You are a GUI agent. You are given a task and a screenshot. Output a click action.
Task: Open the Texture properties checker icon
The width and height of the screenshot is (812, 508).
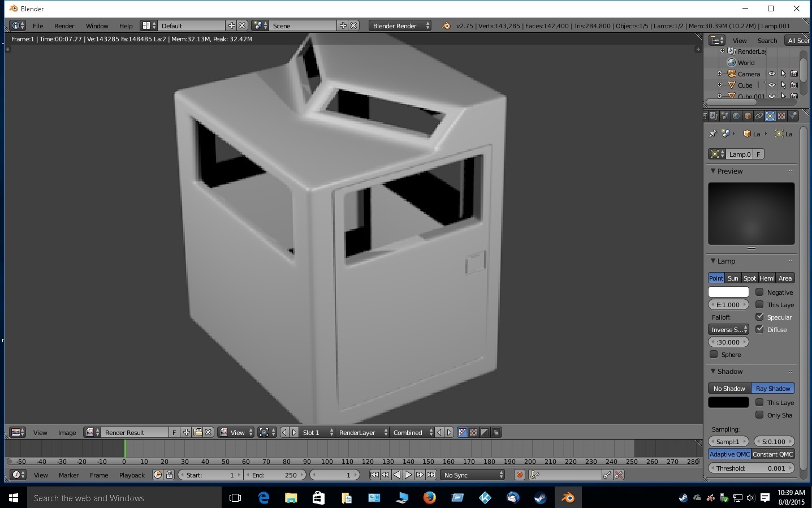[x=781, y=116]
